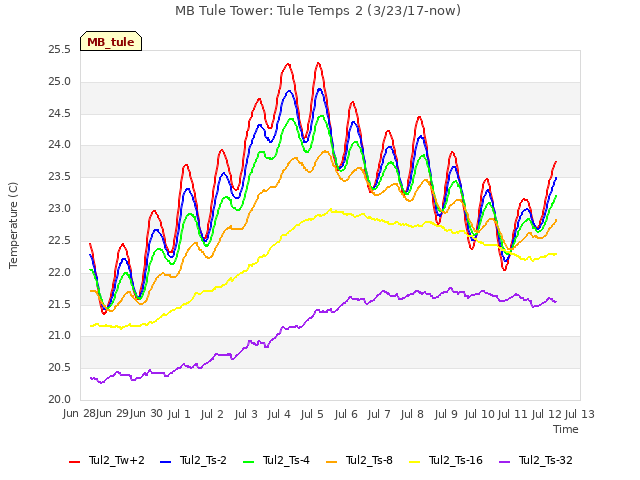Click the 23.5 y-axis tick label
Viewport: 640px width, 480px height.
[60, 177]
